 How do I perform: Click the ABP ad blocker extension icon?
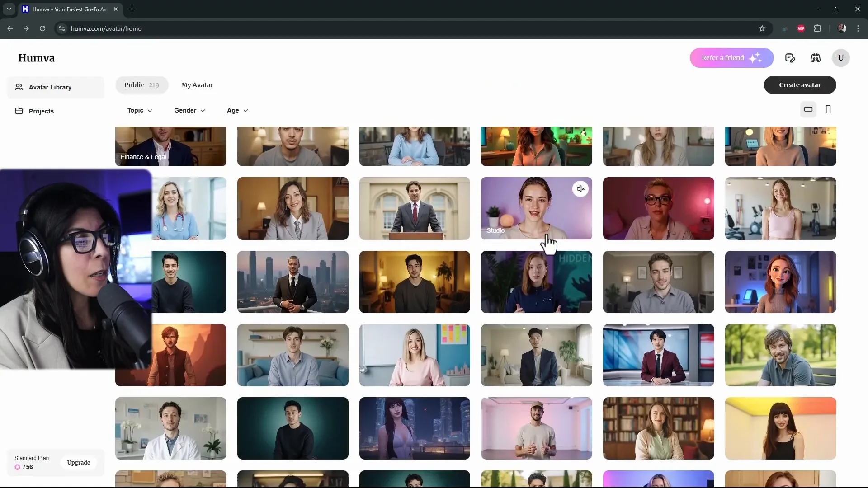tap(801, 28)
